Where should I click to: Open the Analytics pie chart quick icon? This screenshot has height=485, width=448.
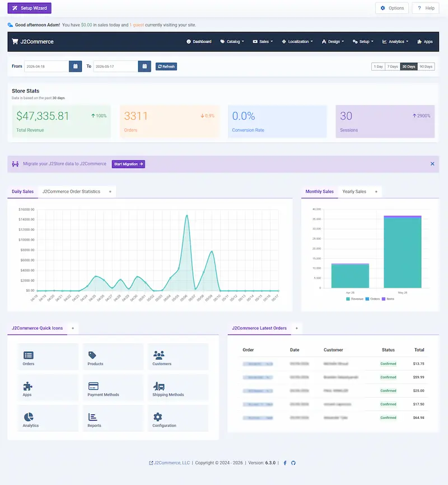tap(48, 418)
